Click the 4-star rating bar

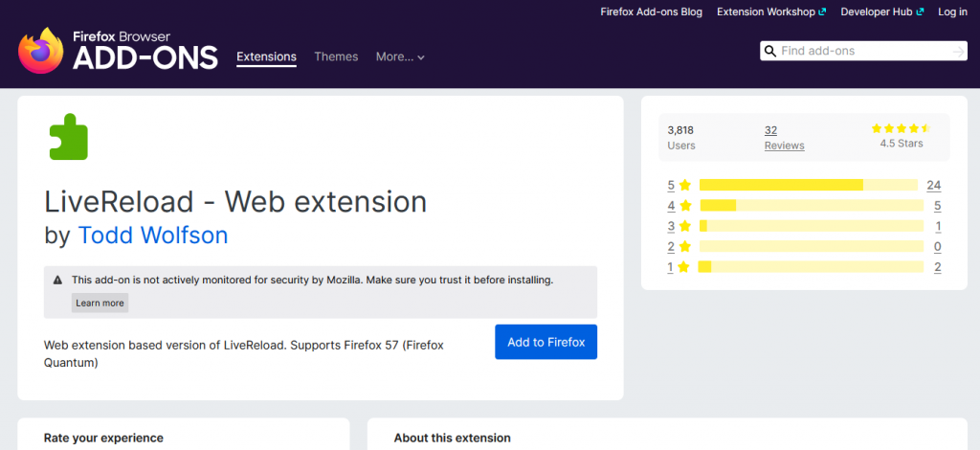point(809,206)
